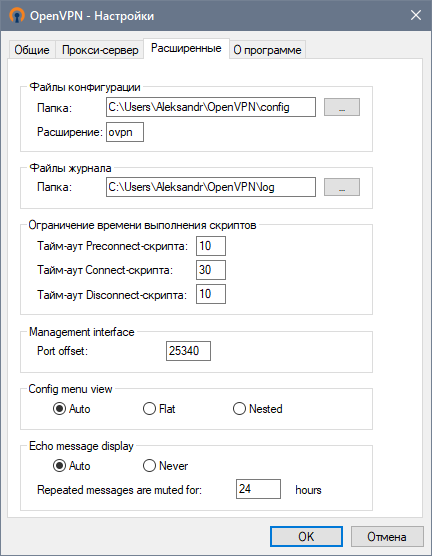
Task: Open the Прокси-сервер tab
Action: pyautogui.click(x=100, y=50)
